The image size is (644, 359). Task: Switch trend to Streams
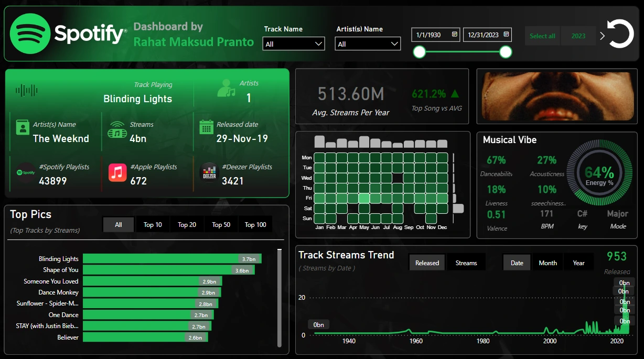coord(466,263)
